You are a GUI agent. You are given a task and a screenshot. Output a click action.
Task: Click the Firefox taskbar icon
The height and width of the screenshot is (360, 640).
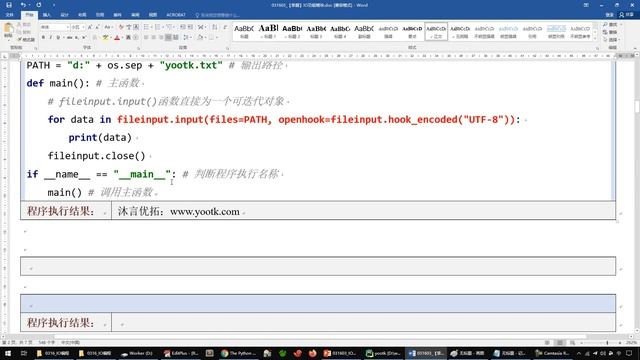tap(312, 353)
